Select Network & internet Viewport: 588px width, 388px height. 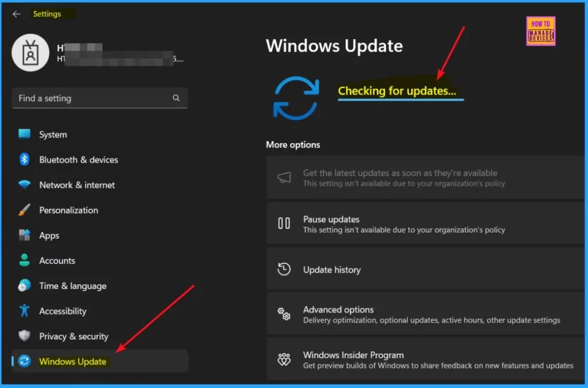click(x=78, y=185)
